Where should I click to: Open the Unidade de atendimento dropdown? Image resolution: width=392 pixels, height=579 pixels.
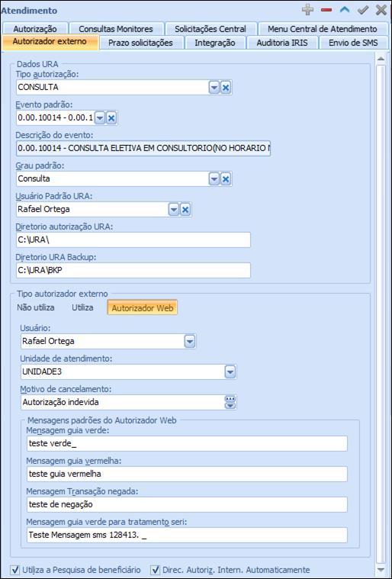pyautogui.click(x=230, y=372)
